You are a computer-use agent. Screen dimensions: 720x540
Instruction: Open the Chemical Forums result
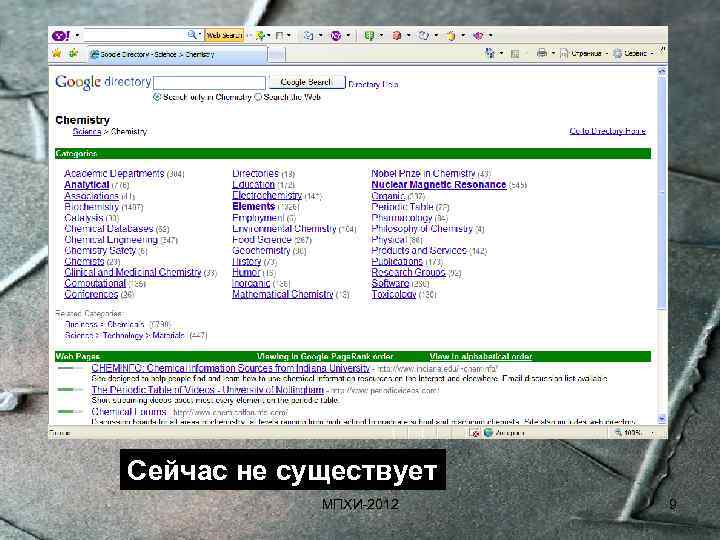click(x=129, y=412)
